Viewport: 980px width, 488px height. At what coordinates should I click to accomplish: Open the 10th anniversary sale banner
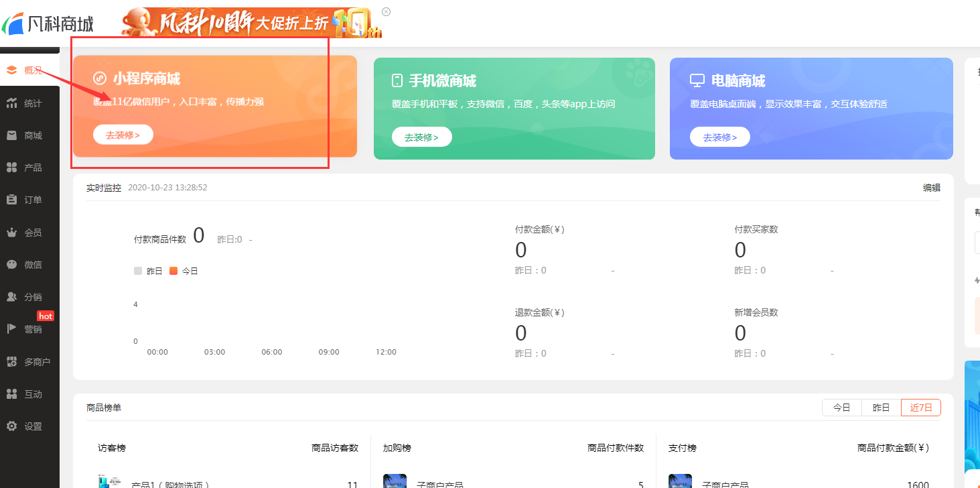(x=251, y=23)
